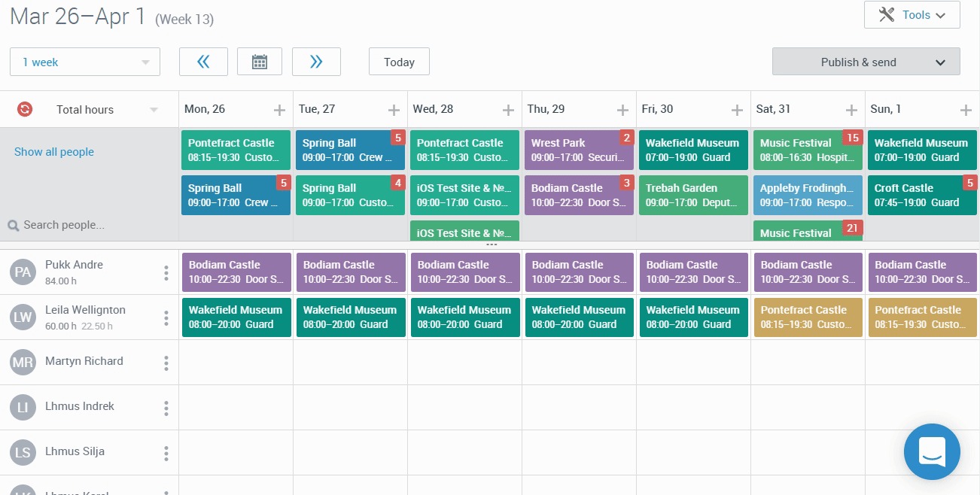Open the Tools menu

click(x=911, y=14)
